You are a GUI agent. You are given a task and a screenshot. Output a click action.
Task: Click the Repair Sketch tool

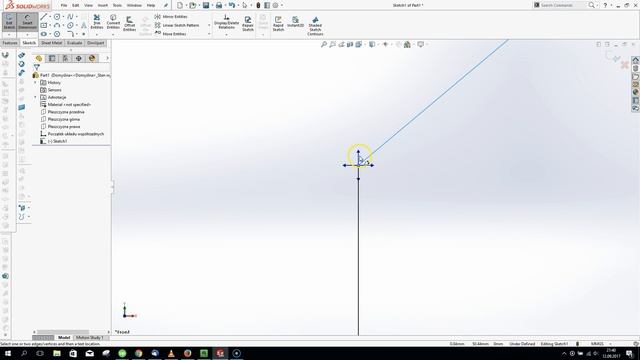point(248,23)
